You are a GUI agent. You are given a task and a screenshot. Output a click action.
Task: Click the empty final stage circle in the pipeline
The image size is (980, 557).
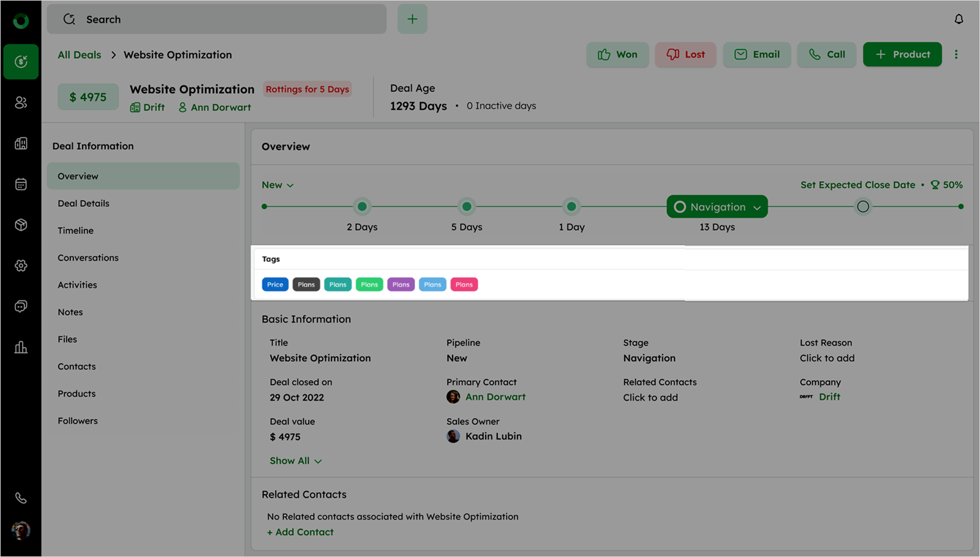pyautogui.click(x=862, y=207)
